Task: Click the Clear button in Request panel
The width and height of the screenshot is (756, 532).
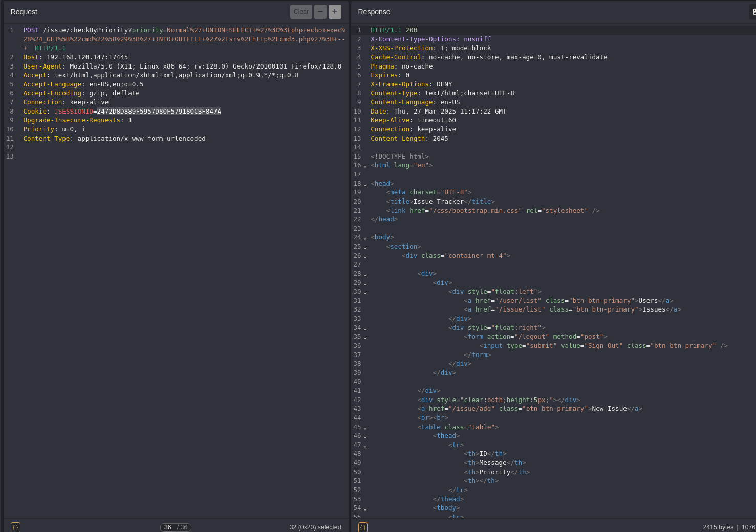Action: [301, 12]
